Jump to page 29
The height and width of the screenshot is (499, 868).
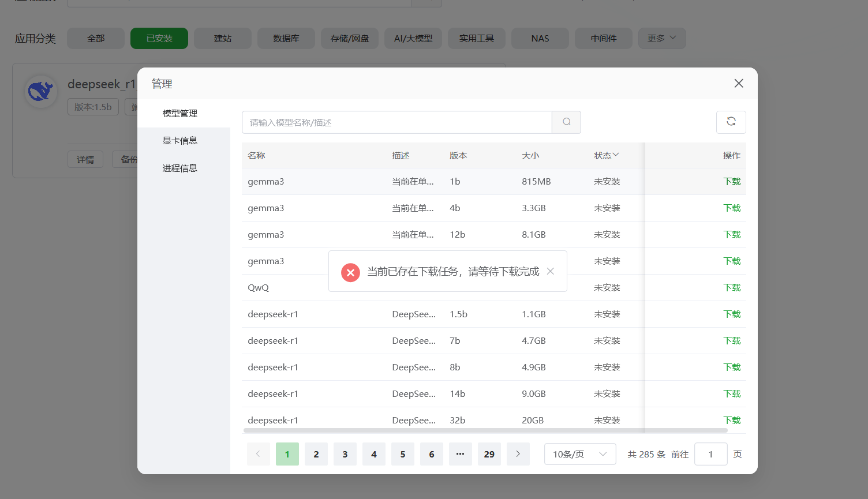click(489, 454)
